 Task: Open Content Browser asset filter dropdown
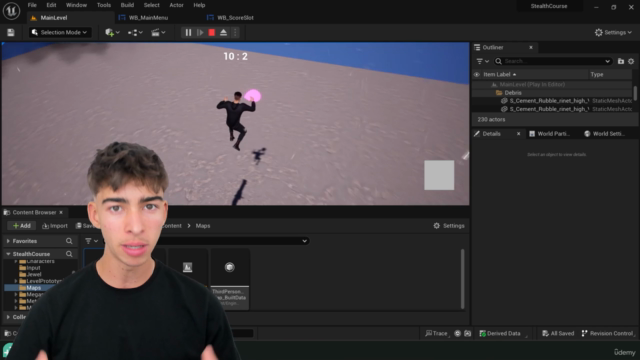click(91, 241)
